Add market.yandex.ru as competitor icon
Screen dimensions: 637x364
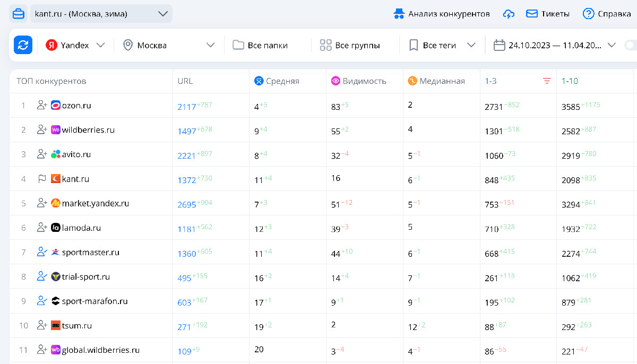pos(42,203)
